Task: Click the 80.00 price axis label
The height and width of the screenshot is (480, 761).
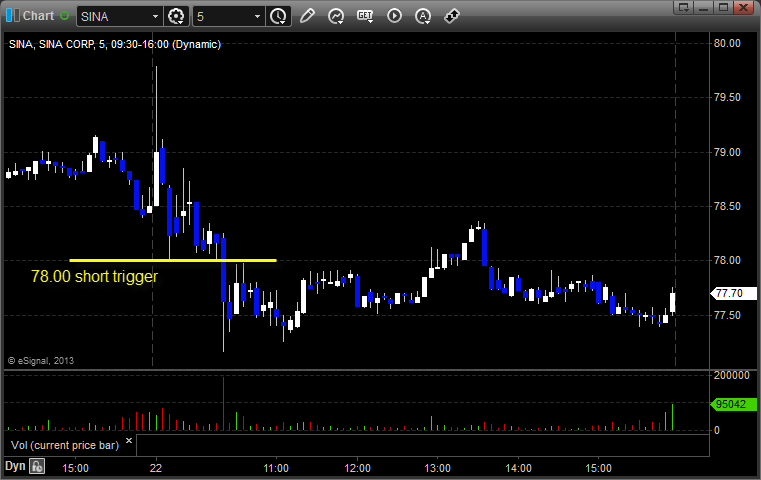Action: click(x=727, y=43)
